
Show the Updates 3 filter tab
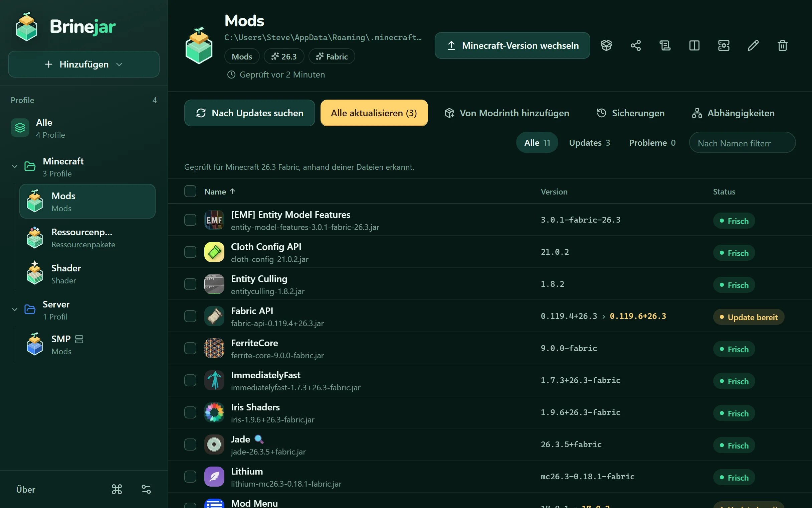(590, 142)
